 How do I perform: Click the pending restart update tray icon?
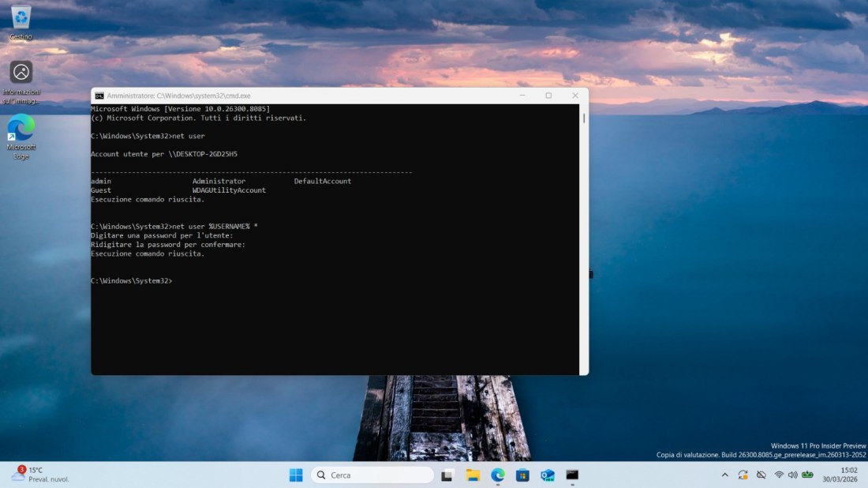click(743, 475)
